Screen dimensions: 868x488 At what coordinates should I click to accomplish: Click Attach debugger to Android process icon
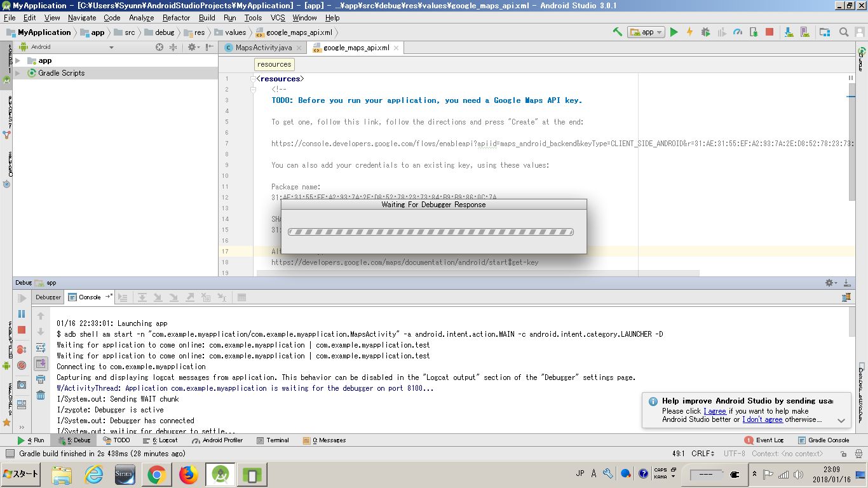pos(754,32)
